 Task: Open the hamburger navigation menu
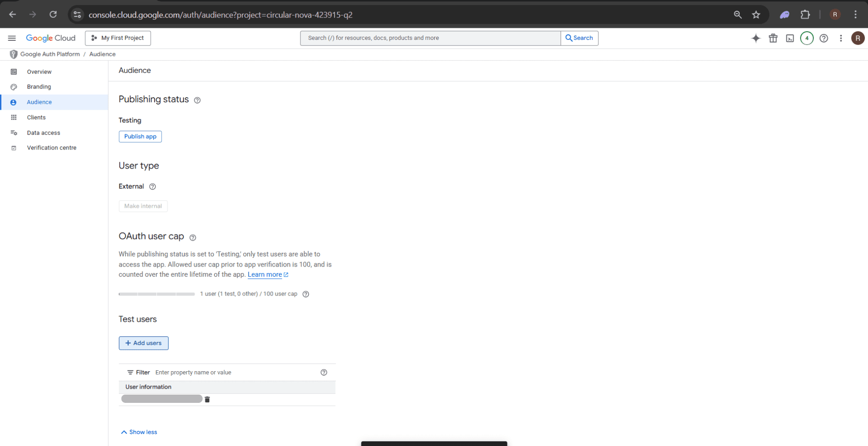point(12,38)
